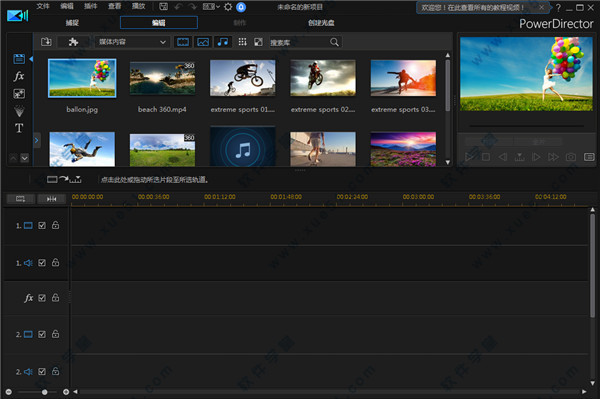Image resolution: width=600 pixels, height=399 pixels.
Task: Toggle audio track 1 enable checkbox
Action: click(x=42, y=262)
